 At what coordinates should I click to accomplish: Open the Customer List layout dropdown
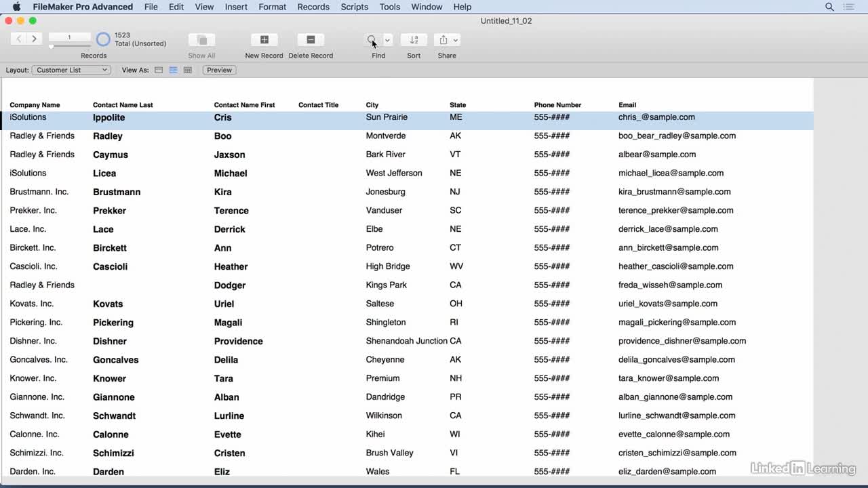pyautogui.click(x=71, y=70)
